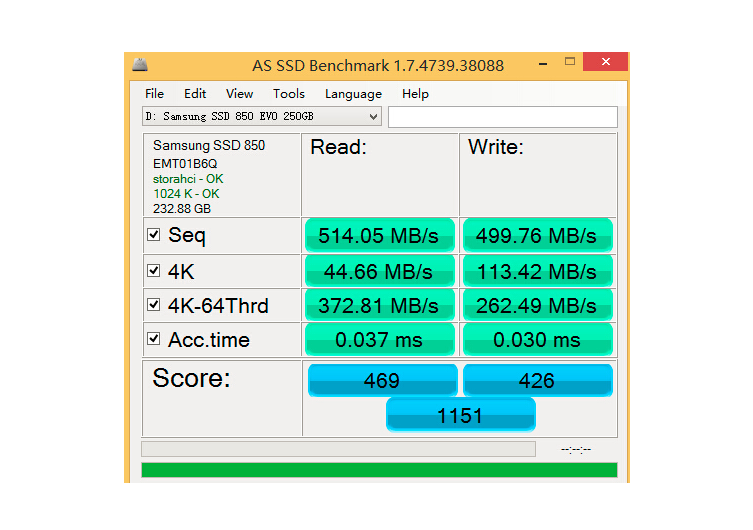Viewport: 753px width, 530px height.
Task: Uncheck the Seq test checkbox
Action: click(154, 235)
